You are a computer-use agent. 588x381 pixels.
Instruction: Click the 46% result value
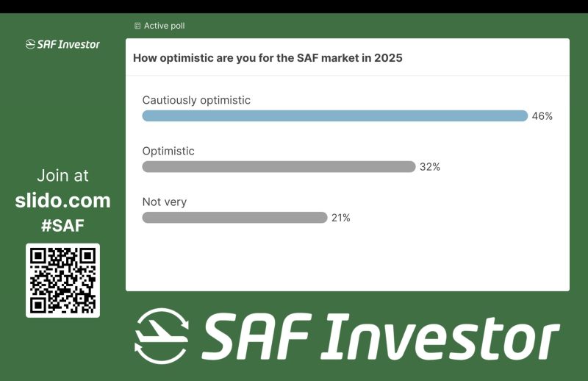542,116
